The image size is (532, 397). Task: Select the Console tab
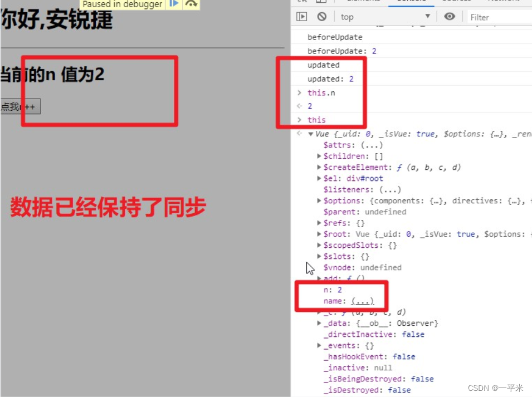click(411, 1)
